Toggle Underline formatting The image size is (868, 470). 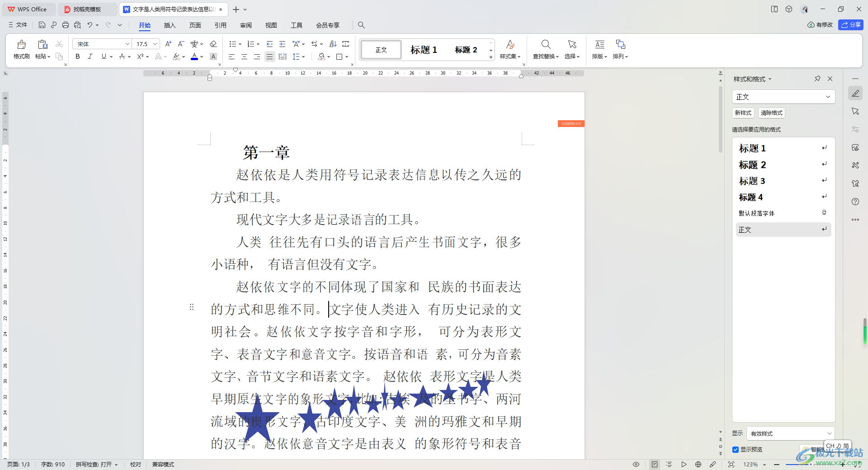point(104,56)
